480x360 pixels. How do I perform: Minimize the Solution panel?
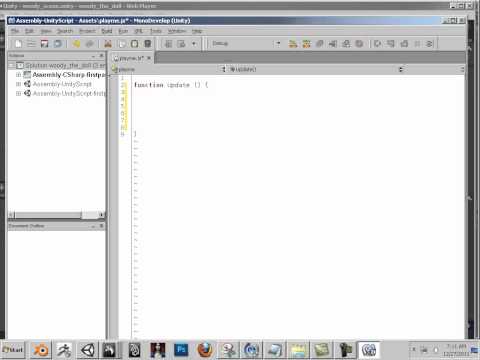93,56
